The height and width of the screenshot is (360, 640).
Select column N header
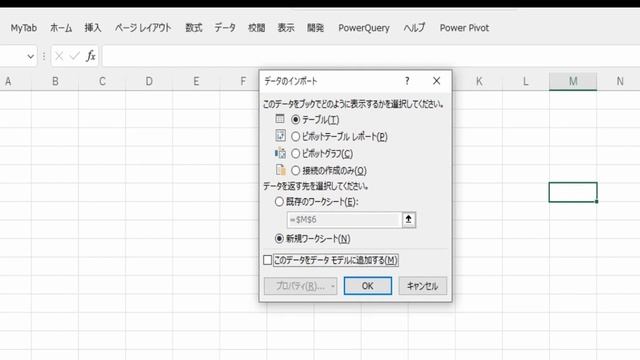[619, 81]
